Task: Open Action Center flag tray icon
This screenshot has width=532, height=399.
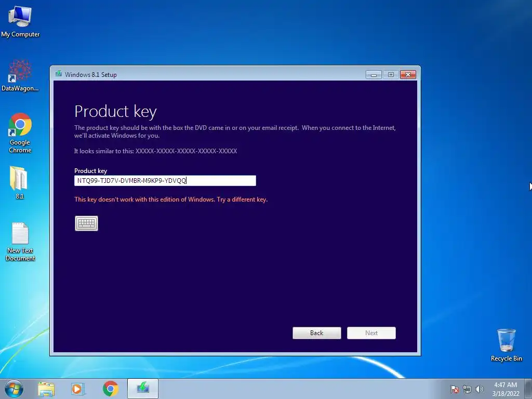Action: (454, 389)
